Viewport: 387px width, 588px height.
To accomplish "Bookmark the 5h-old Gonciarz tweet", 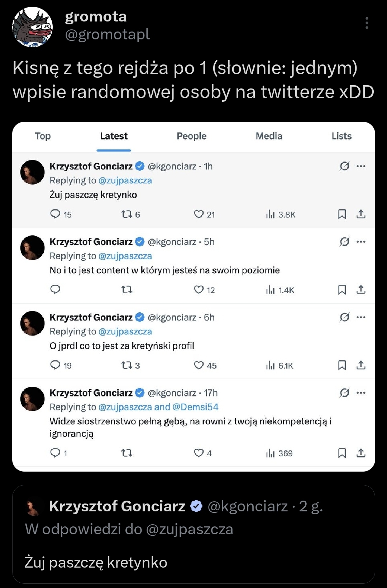I will pyautogui.click(x=342, y=290).
